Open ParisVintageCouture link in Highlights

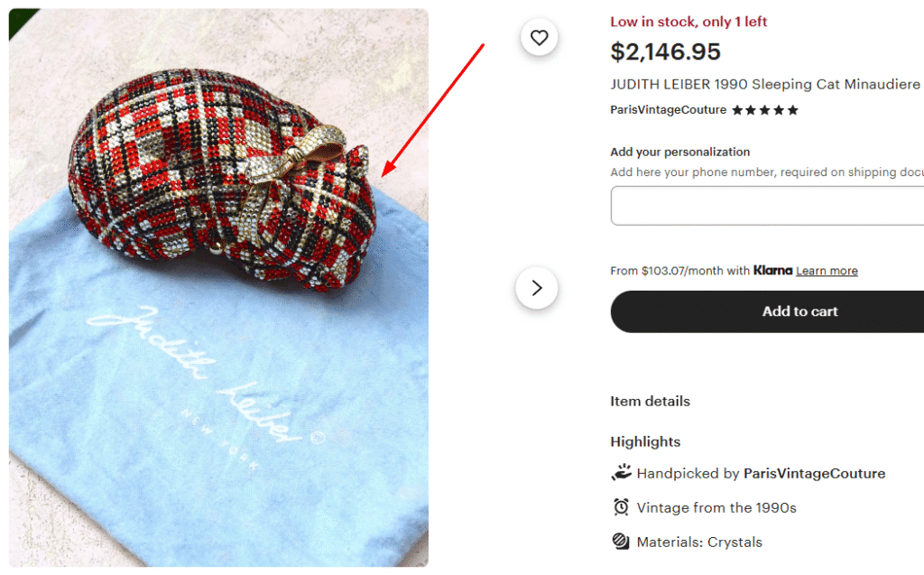[x=815, y=474]
